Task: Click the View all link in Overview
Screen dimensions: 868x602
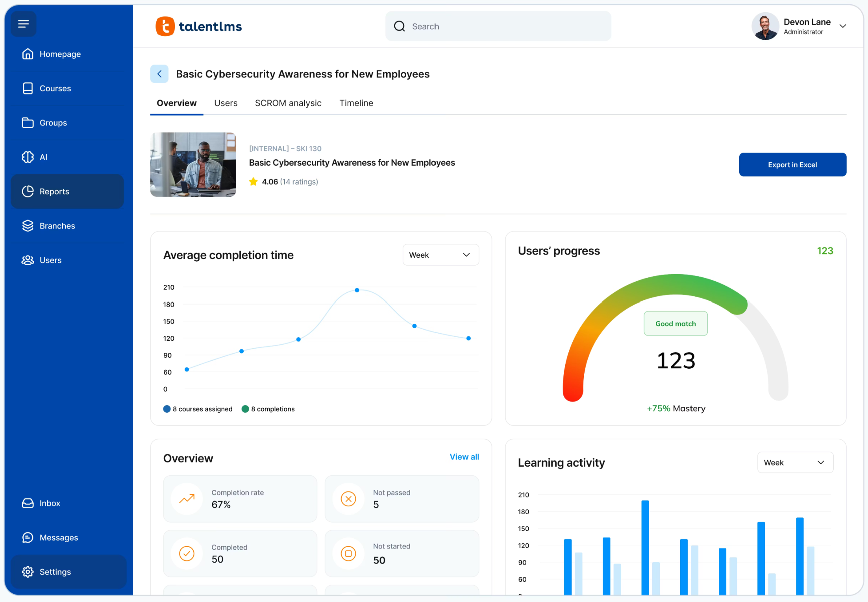Action: pos(464,457)
